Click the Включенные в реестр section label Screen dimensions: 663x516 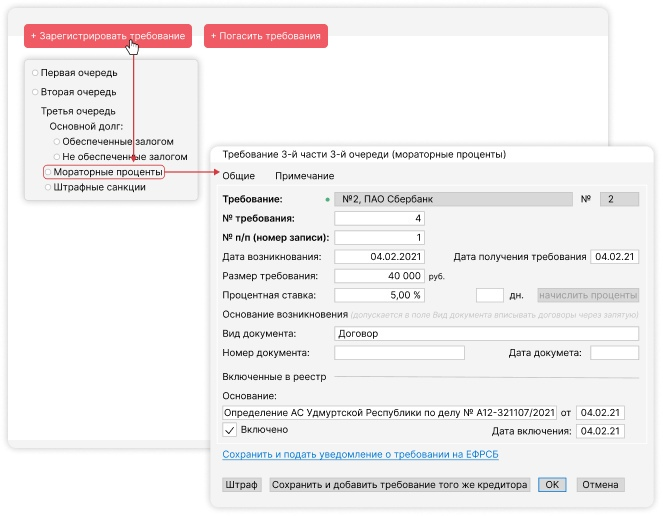[274, 377]
